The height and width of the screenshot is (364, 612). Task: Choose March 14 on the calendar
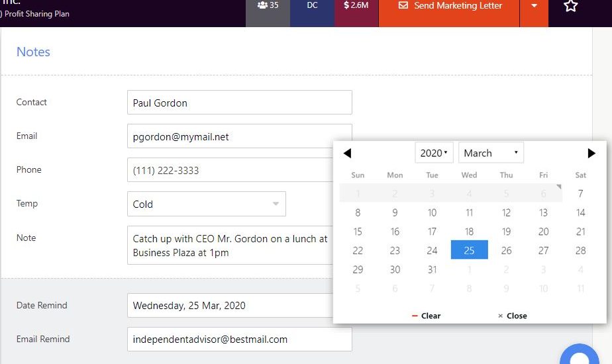(580, 212)
